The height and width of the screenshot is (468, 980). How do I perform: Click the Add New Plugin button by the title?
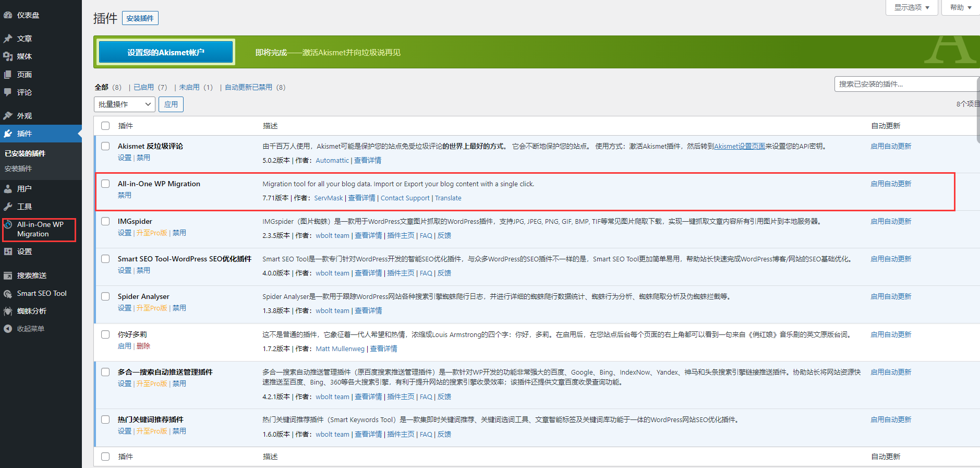click(x=140, y=18)
